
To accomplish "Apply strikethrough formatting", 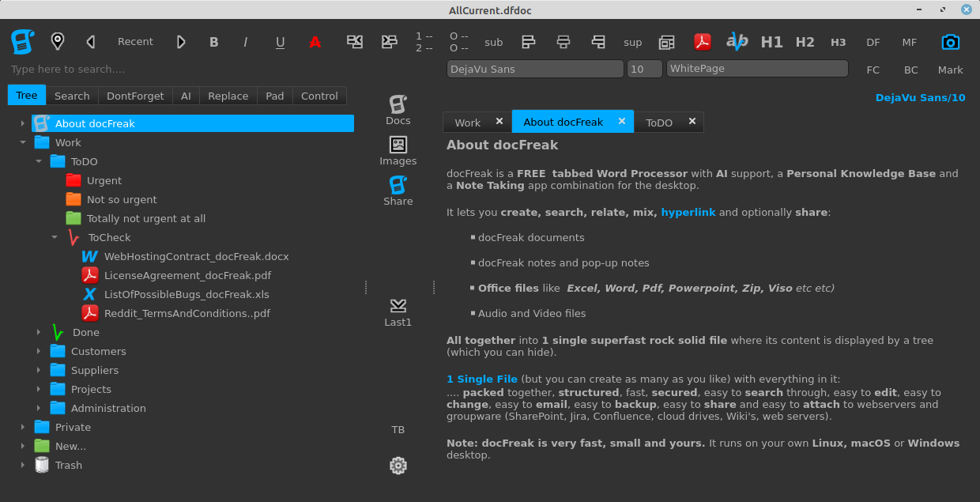I will [737, 41].
